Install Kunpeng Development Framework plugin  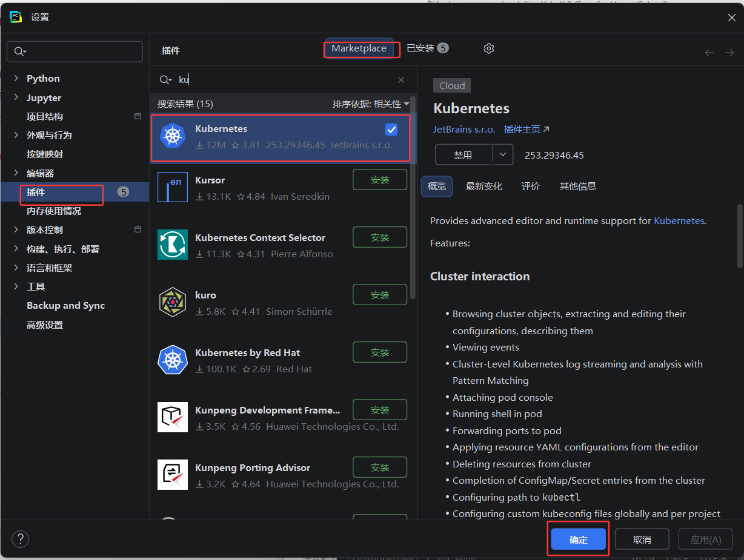tap(380, 410)
